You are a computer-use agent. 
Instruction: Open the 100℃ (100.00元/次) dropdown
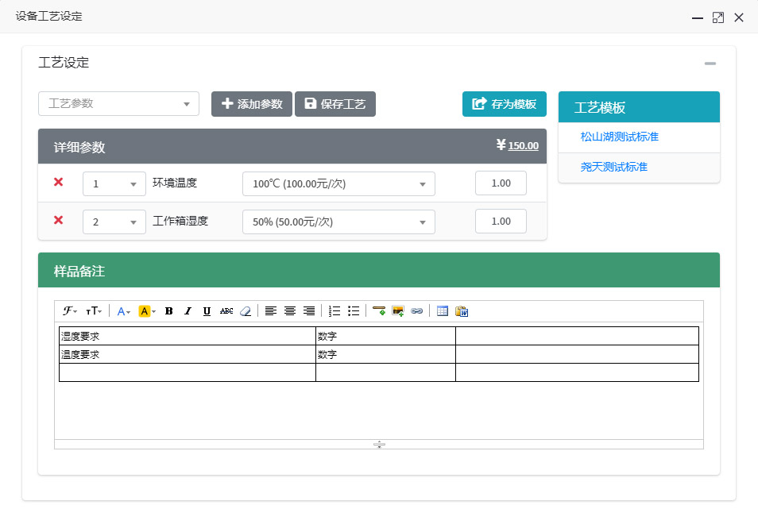338,183
